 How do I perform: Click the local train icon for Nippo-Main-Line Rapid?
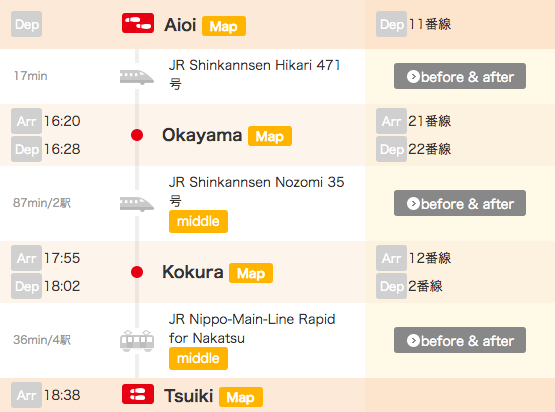click(137, 341)
